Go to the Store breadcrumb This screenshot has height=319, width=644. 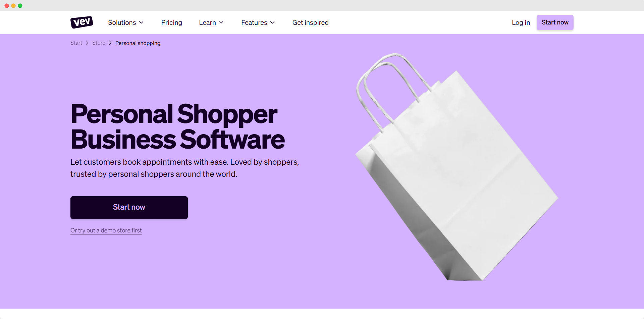[99, 43]
